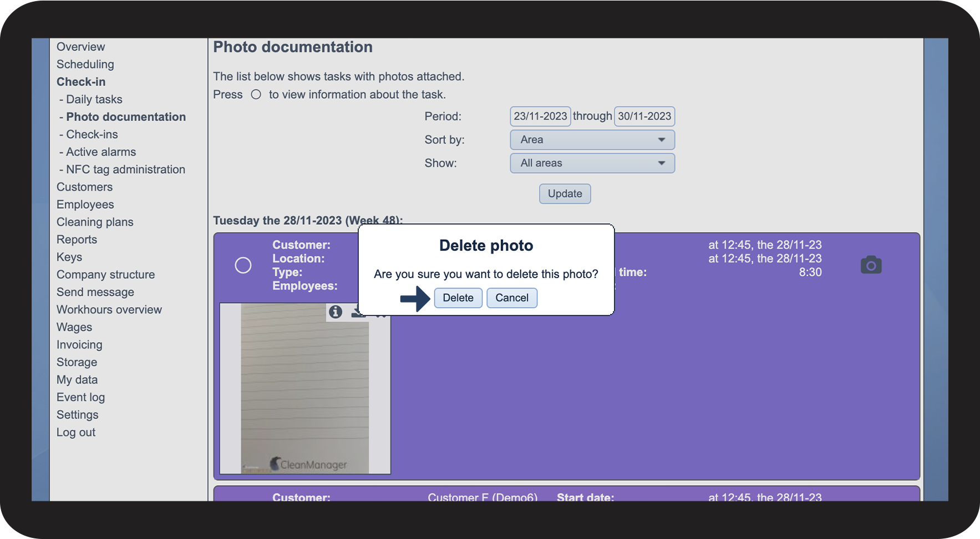980x539 pixels.
Task: Confirm deletion with the Delete button
Action: [458, 298]
